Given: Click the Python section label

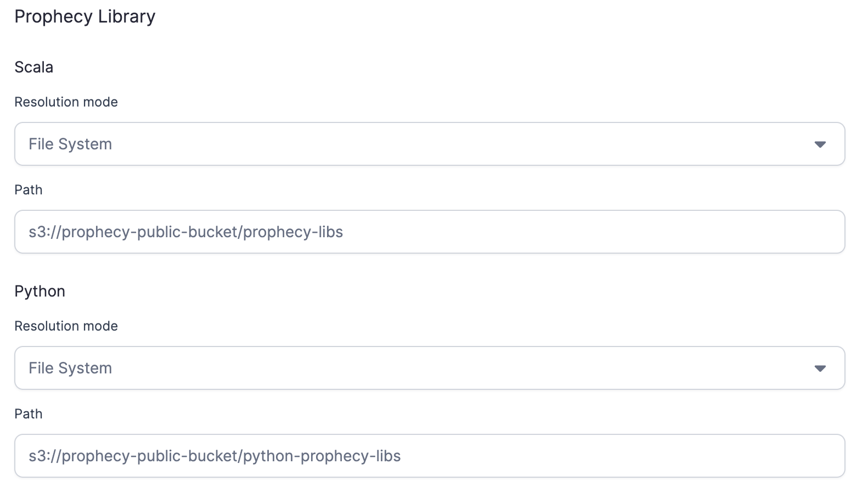Looking at the screenshot, I should coord(40,291).
